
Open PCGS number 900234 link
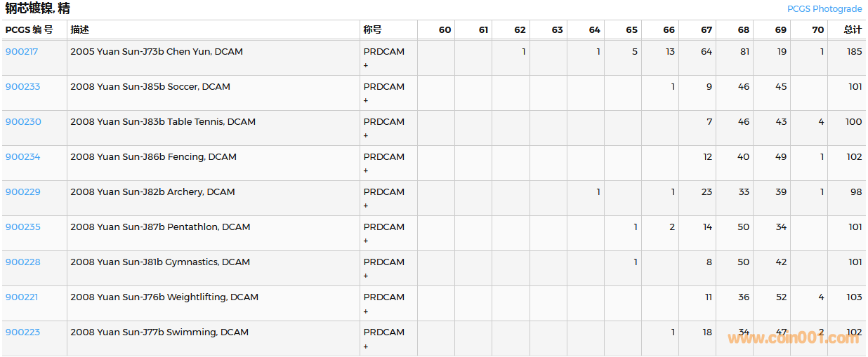(22, 156)
